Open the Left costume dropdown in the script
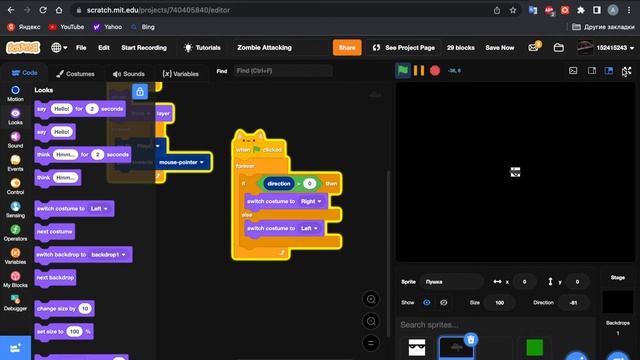This screenshot has height=360, width=640. click(309, 228)
